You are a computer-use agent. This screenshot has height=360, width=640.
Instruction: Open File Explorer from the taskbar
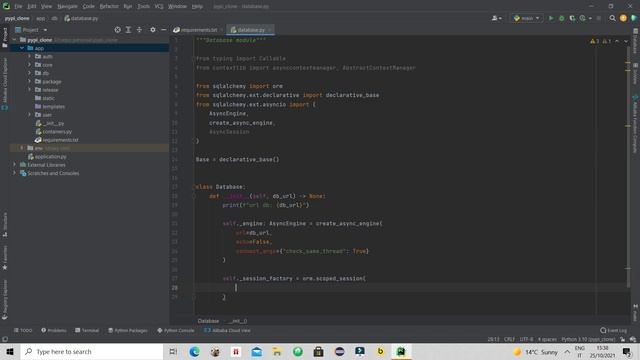point(277,351)
